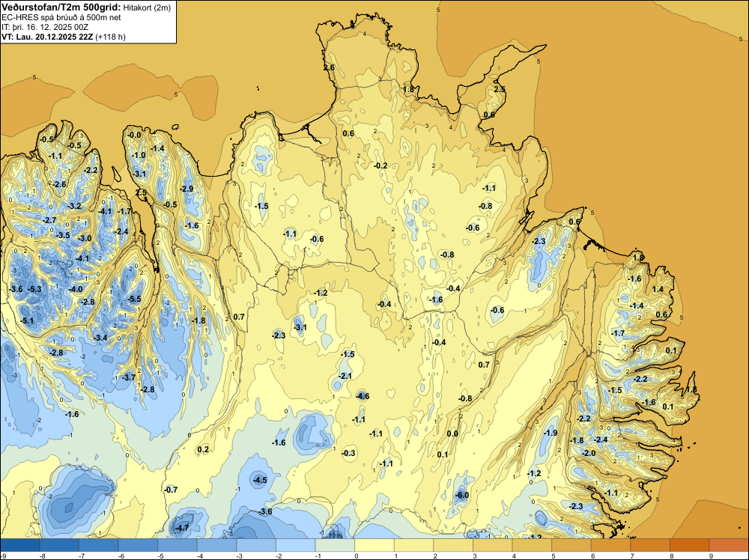The width and height of the screenshot is (749, 560).
Task: Click the '(+118 h)' forecast offset
Action: pyautogui.click(x=110, y=37)
